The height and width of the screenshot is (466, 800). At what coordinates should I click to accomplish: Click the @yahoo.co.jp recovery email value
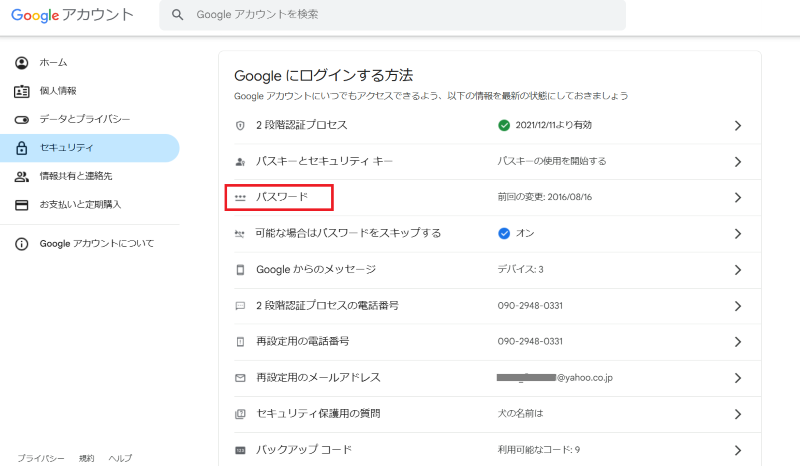pos(555,378)
